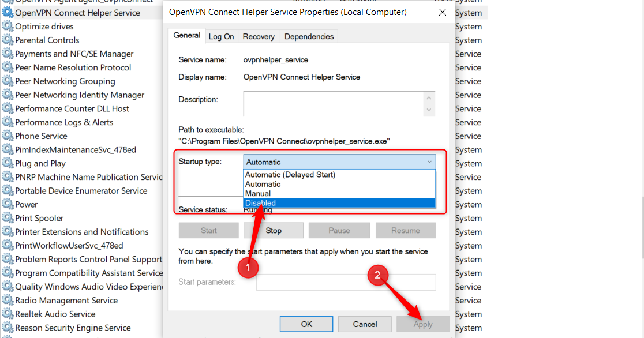Select the Parental Controls service name
Image resolution: width=644 pixels, height=338 pixels.
click(47, 40)
